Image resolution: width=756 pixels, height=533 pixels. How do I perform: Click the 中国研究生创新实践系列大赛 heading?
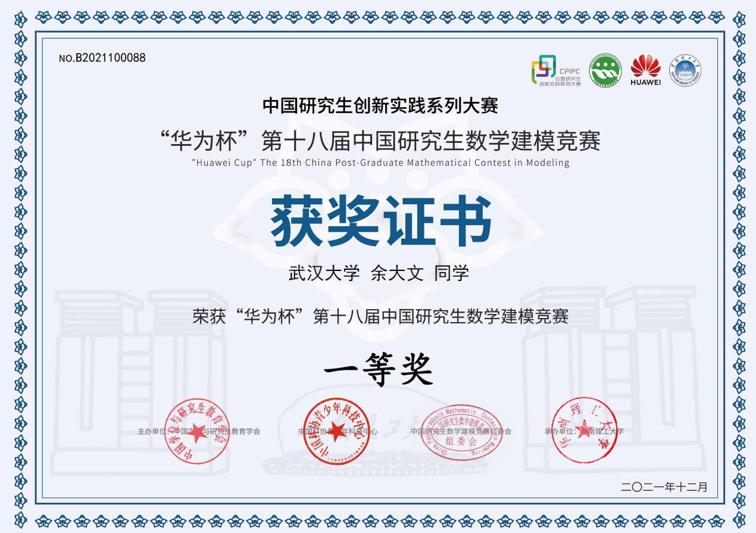coord(380,106)
